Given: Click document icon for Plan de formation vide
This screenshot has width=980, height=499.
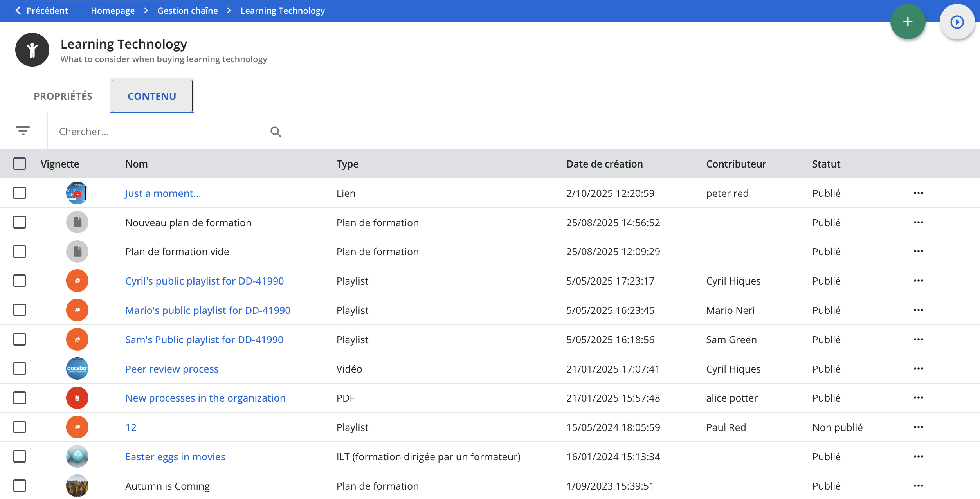Looking at the screenshot, I should 77,251.
